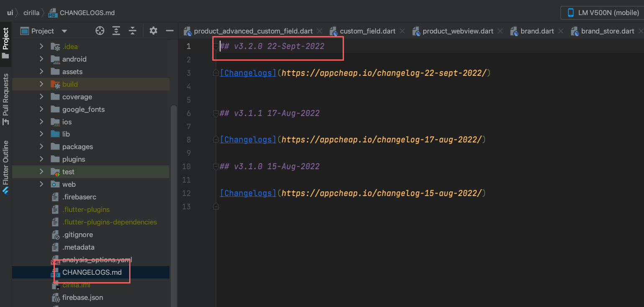Click the Expand All icon in Project toolbar
644x307 pixels.
[x=116, y=31]
